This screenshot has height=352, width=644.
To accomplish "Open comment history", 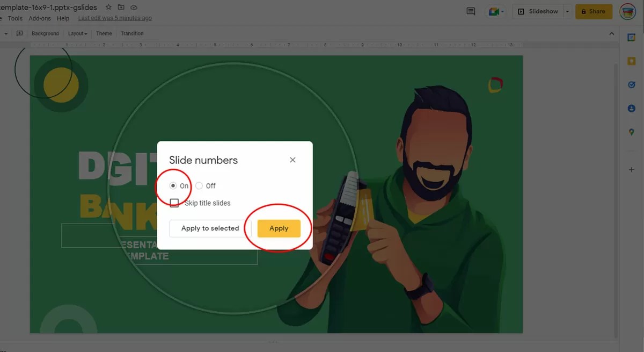I will click(471, 11).
